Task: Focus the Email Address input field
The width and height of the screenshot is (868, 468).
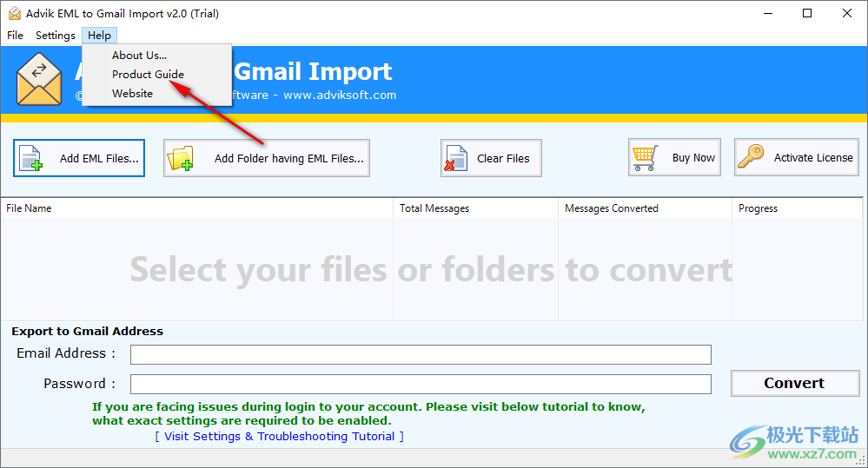Action: 421,354
